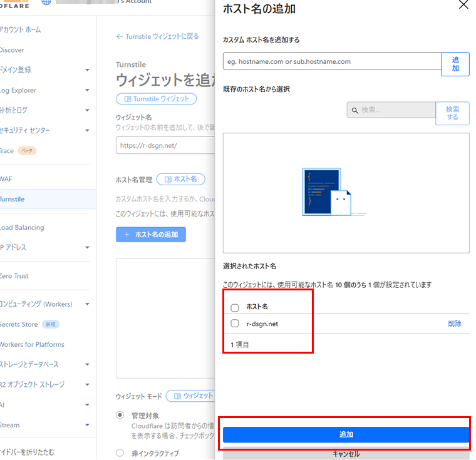476x460 pixels.
Task: Click the 検索する button
Action: click(452, 113)
